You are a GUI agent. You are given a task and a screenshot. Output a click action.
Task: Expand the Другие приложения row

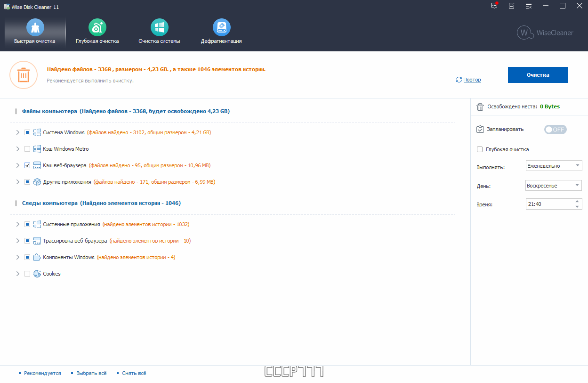point(18,182)
